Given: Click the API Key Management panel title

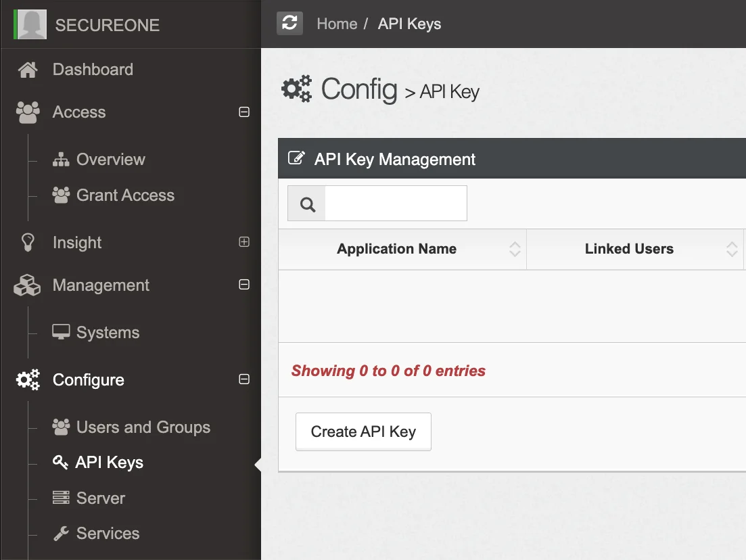Looking at the screenshot, I should (395, 159).
